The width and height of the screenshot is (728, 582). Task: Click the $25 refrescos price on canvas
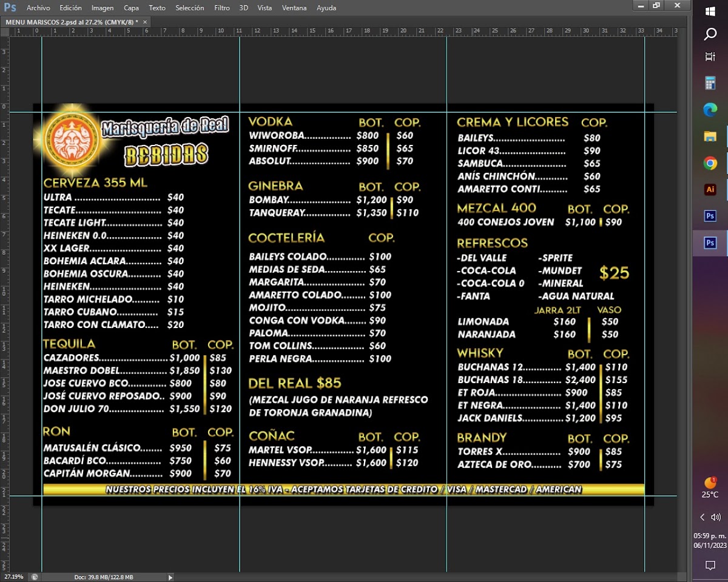tap(615, 273)
